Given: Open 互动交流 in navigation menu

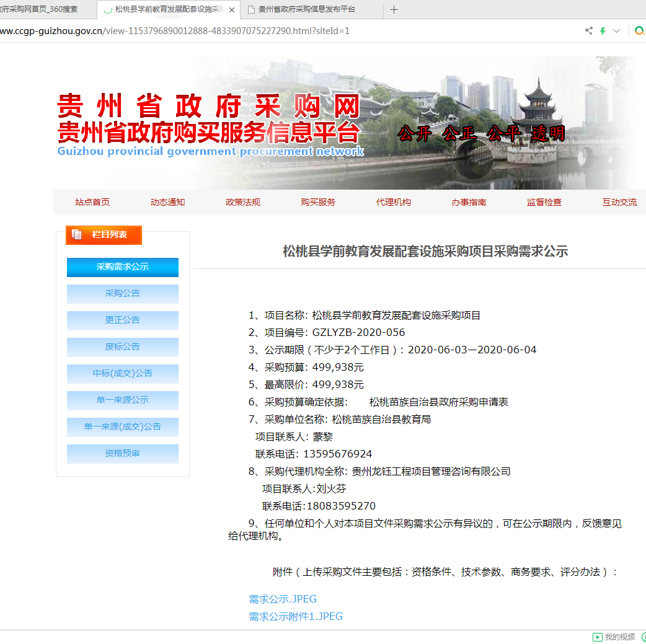Looking at the screenshot, I should tap(619, 202).
